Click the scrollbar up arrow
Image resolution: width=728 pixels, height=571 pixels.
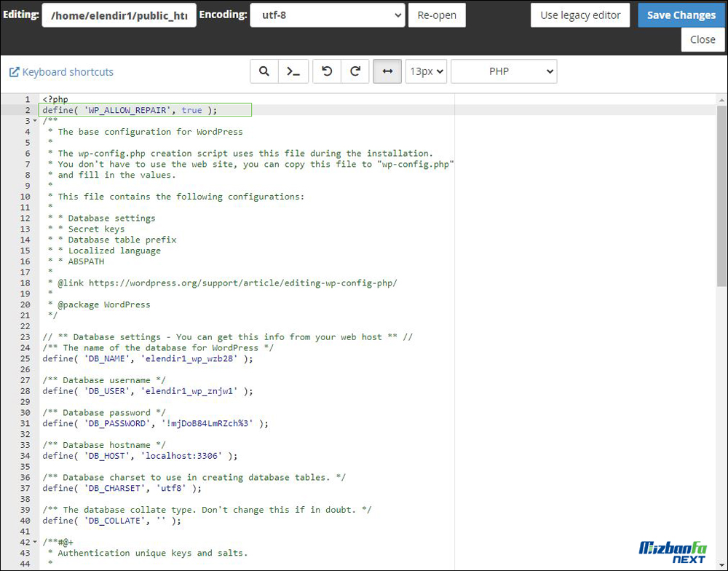(721, 100)
